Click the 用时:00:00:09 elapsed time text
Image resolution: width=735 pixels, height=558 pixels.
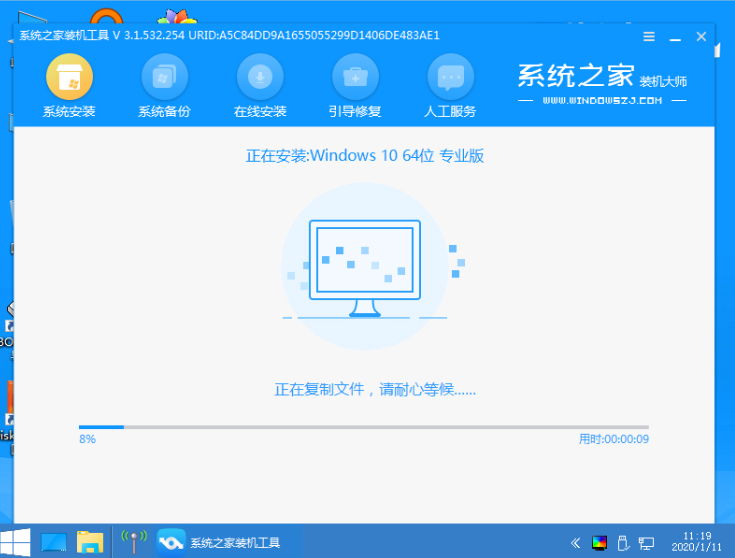(614, 439)
